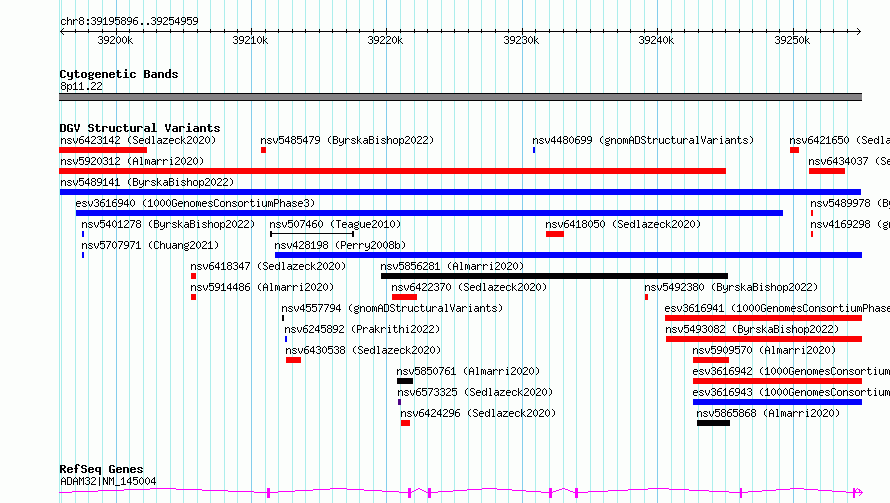This screenshot has width=890, height=503.
Task: Click the nsv4169298 variant label
Action: coord(850,224)
